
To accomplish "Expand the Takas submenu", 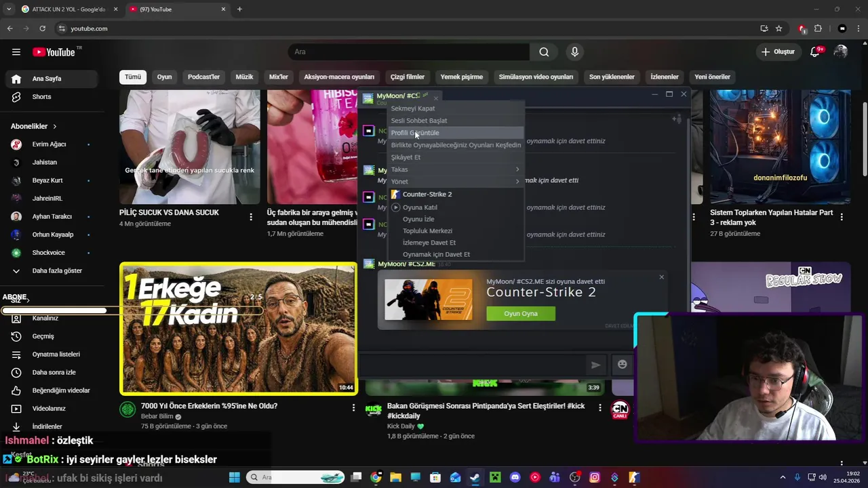I will (456, 169).
